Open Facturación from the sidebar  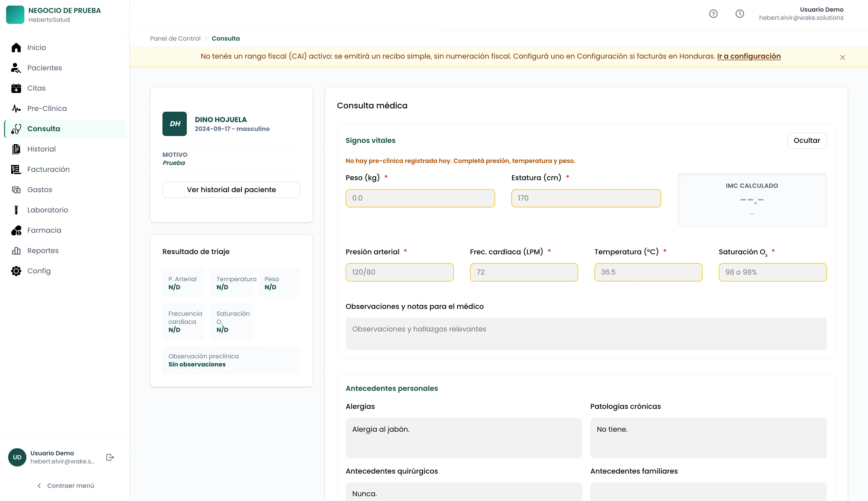click(65, 169)
